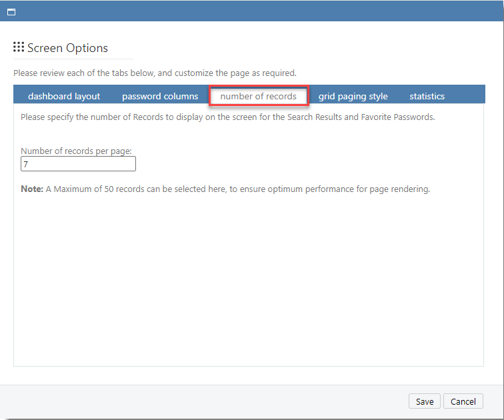Click the 'Please review each of the tabs' instruction
Screen dimensions: 504x420
coord(155,73)
